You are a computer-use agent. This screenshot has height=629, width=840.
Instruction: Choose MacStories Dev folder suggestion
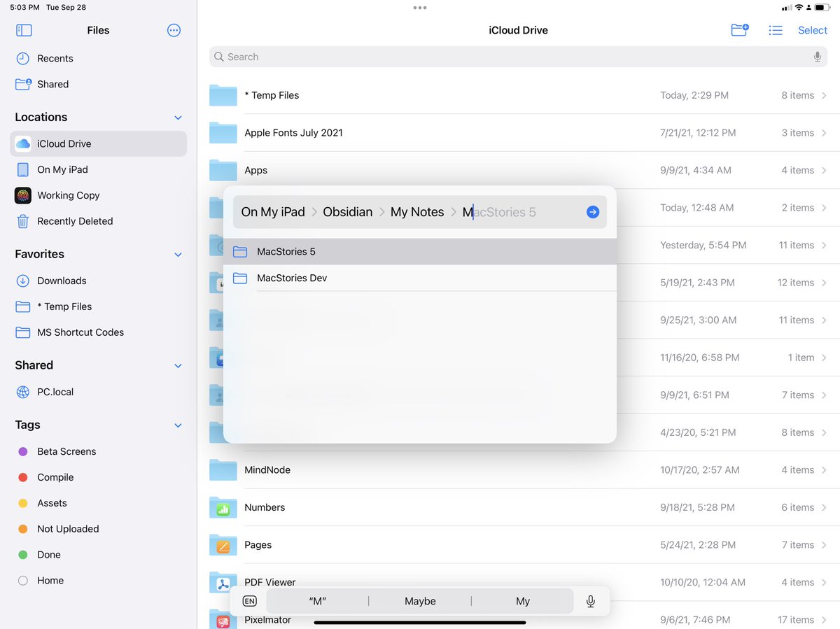point(420,278)
